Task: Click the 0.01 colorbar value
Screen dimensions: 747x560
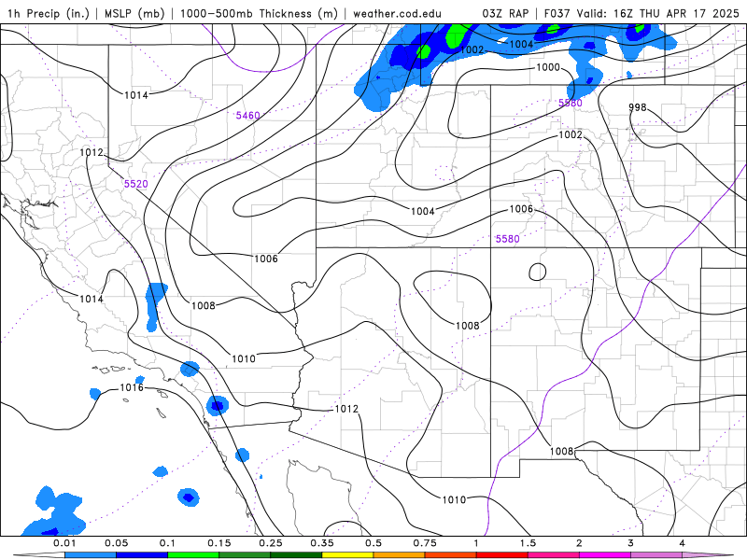Action: (x=64, y=543)
